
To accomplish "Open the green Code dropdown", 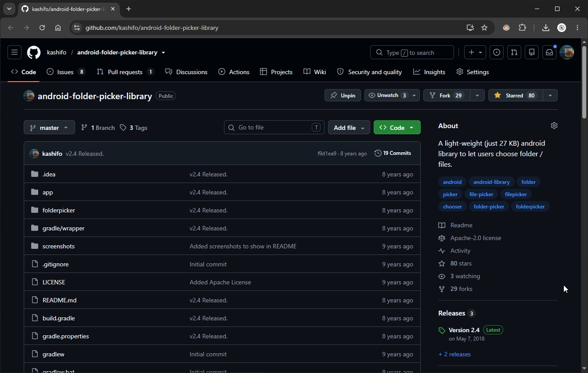I will click(x=397, y=128).
